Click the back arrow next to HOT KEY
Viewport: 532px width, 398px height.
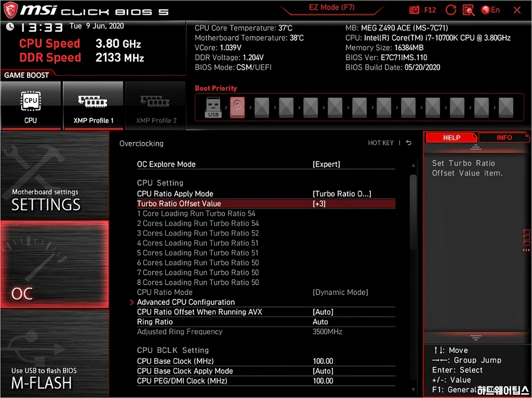pyautogui.click(x=408, y=143)
